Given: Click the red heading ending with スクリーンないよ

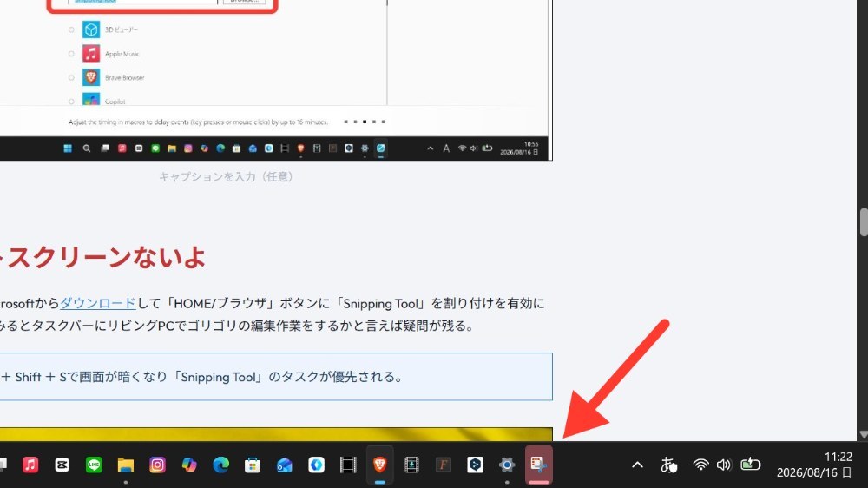Looking at the screenshot, I should (x=102, y=258).
